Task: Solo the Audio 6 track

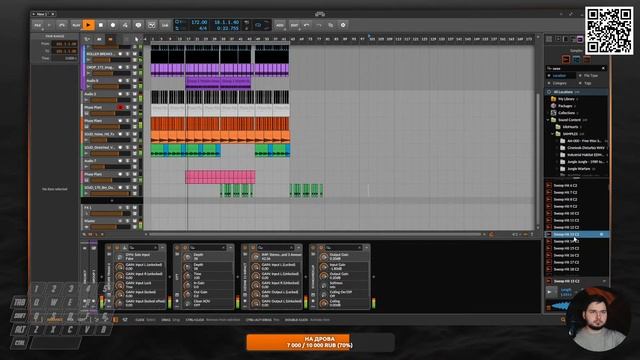Action: [127, 81]
